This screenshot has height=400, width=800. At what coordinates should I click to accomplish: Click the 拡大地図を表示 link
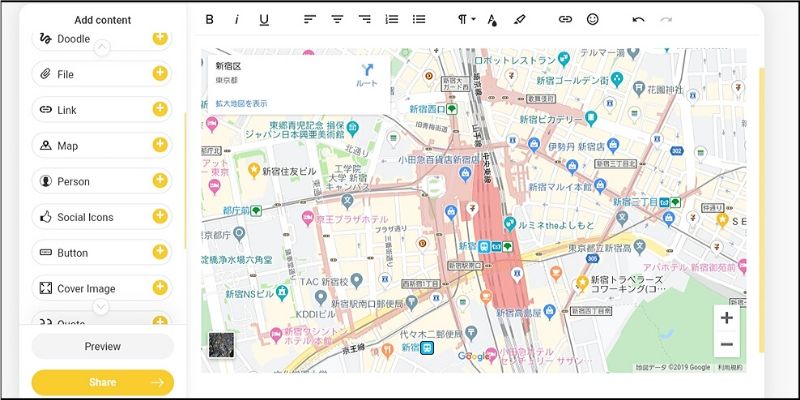(241, 104)
